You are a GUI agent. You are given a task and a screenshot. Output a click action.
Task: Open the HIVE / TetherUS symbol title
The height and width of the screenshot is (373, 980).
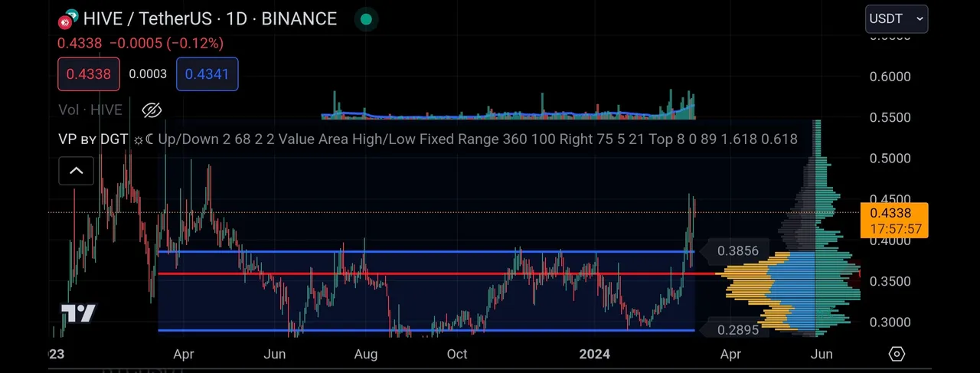pos(210,18)
